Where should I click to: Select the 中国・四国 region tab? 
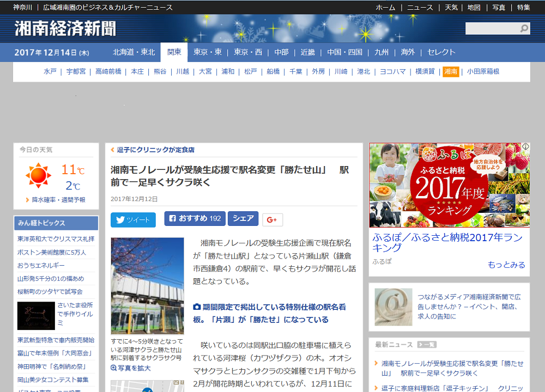click(344, 52)
